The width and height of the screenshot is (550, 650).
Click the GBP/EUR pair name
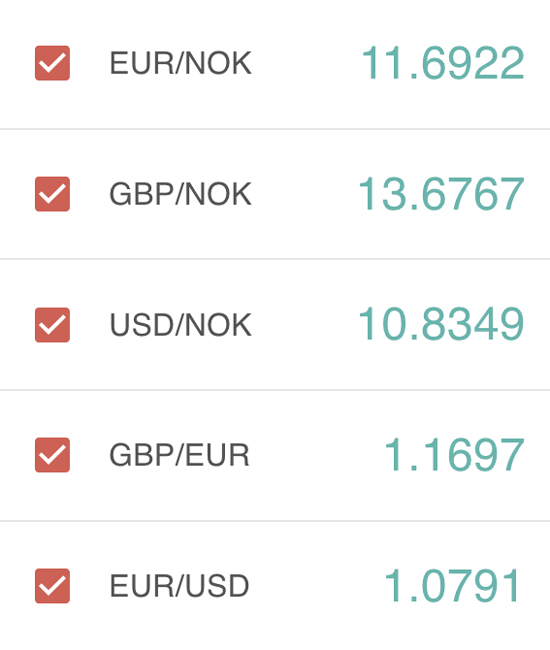tap(179, 455)
